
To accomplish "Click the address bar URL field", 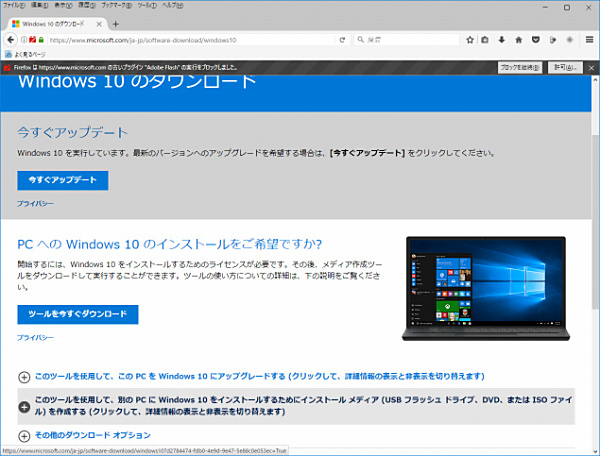I will [x=191, y=40].
